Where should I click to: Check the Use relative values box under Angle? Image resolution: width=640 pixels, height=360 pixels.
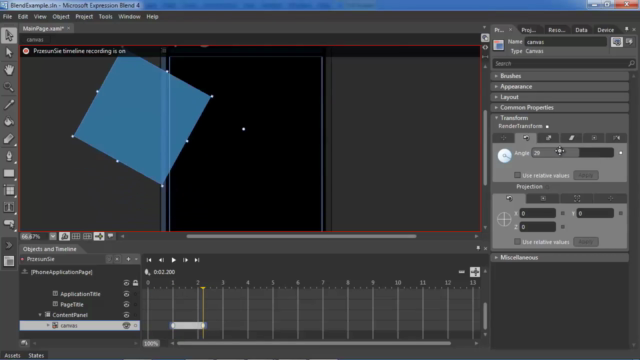pos(517,175)
